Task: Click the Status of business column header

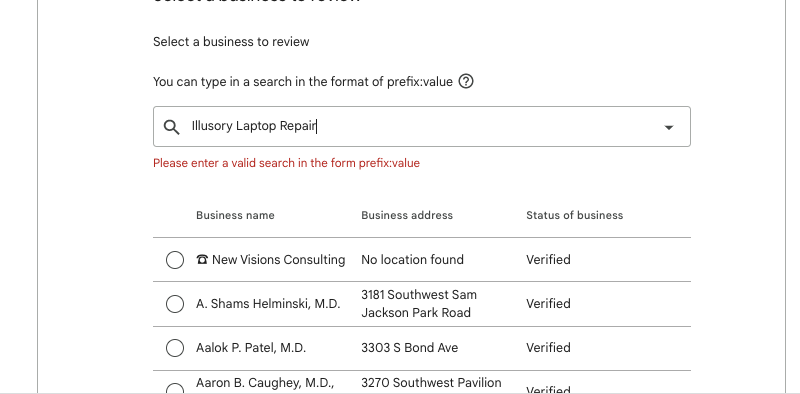Action: (x=574, y=215)
